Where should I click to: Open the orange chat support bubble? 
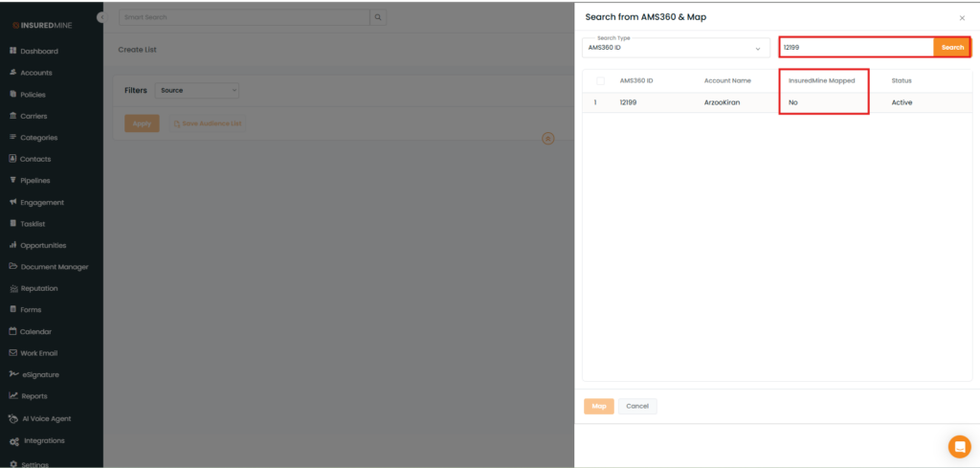click(x=959, y=446)
